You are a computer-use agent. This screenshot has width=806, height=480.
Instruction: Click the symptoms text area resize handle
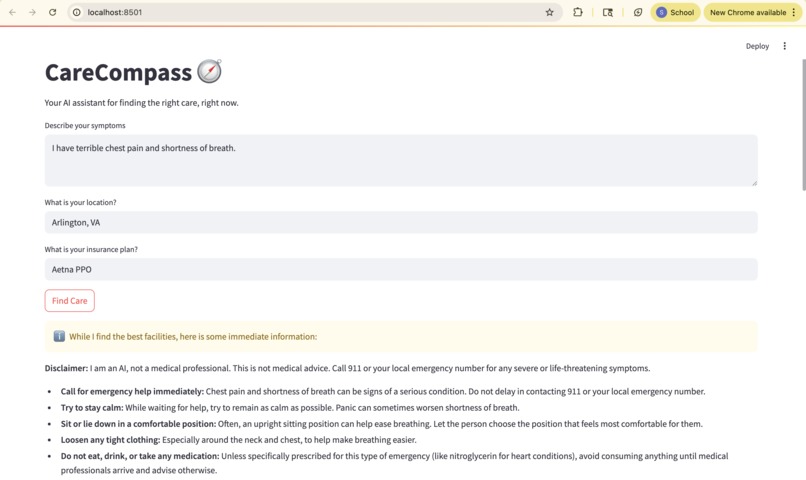(x=754, y=182)
